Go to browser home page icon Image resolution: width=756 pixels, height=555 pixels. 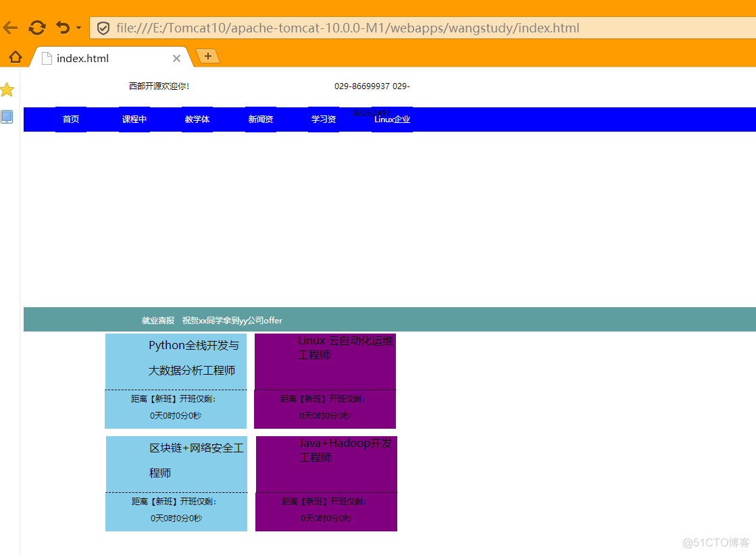coord(16,57)
